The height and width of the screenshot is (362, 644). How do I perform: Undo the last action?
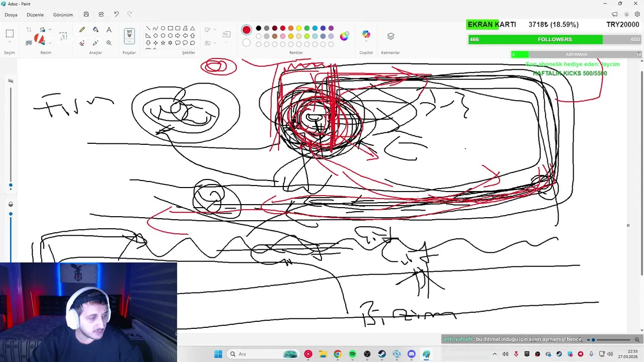(116, 15)
